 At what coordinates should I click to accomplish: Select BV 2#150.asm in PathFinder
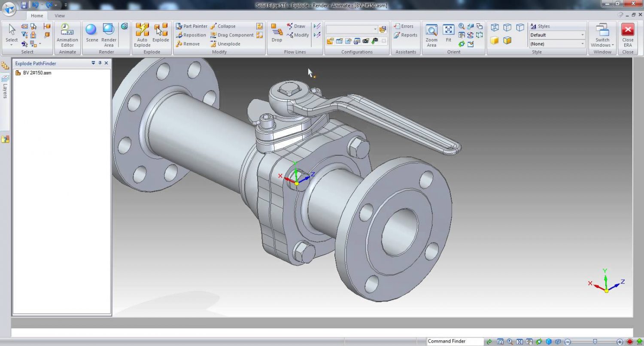pyautogui.click(x=37, y=73)
